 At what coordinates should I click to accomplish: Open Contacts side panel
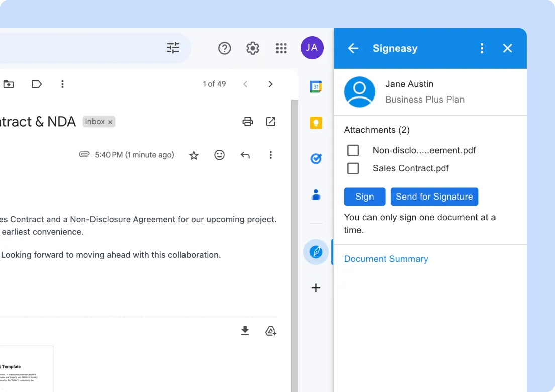316,195
